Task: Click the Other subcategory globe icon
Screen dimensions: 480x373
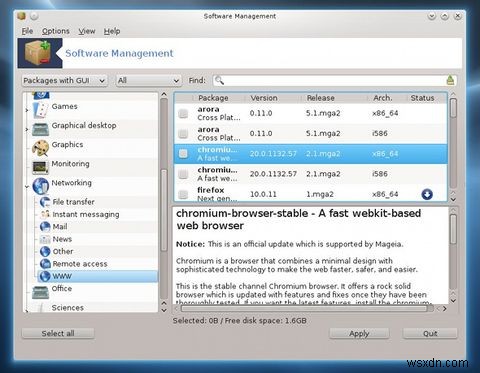Action: click(x=45, y=251)
